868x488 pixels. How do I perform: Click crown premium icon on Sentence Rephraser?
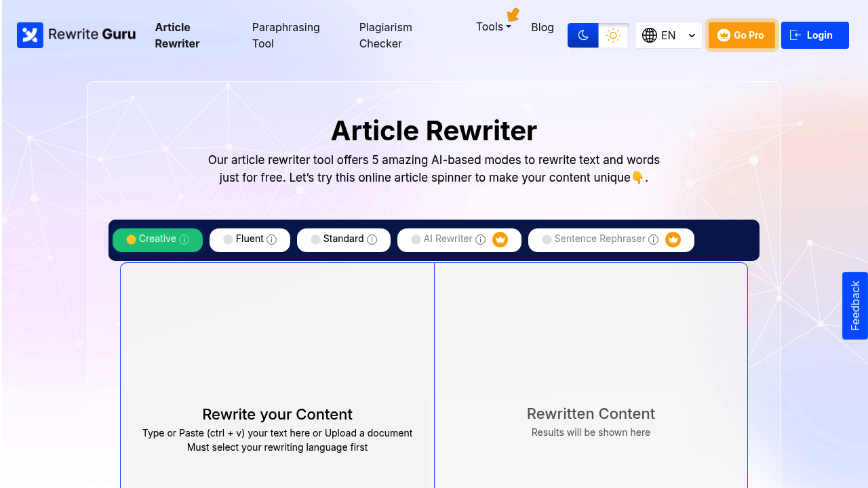click(673, 240)
